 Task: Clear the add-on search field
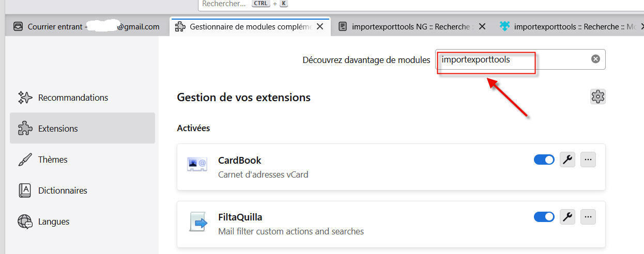coord(595,59)
